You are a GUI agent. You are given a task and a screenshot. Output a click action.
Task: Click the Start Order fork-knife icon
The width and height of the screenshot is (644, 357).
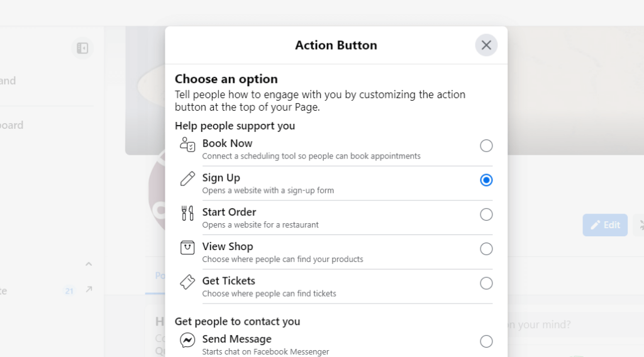[187, 214]
